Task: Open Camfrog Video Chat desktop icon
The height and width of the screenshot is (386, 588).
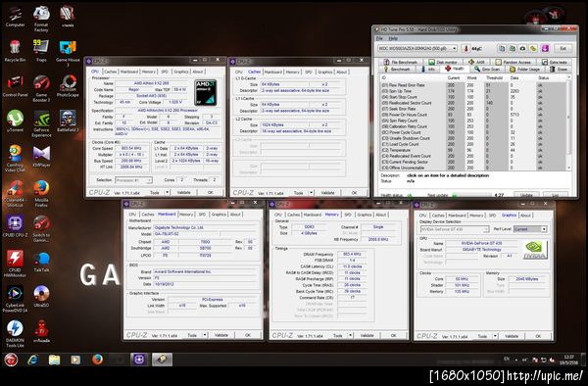Action: pyautogui.click(x=15, y=158)
